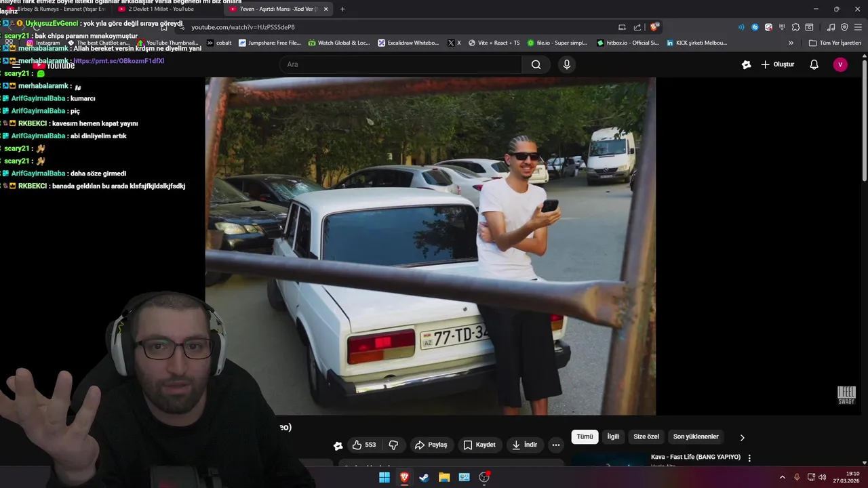Click the video player frame
This screenshot has width=868, height=488.
pos(431,246)
